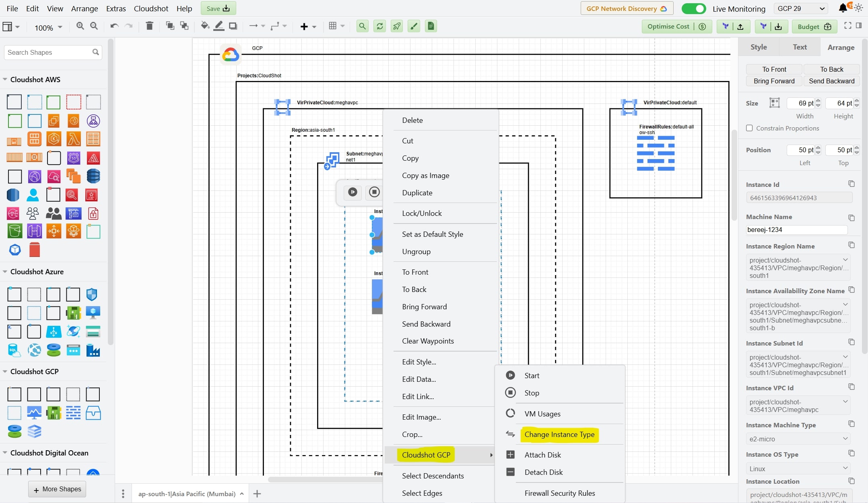
Task: Switch to the Text tab
Action: pyautogui.click(x=800, y=47)
